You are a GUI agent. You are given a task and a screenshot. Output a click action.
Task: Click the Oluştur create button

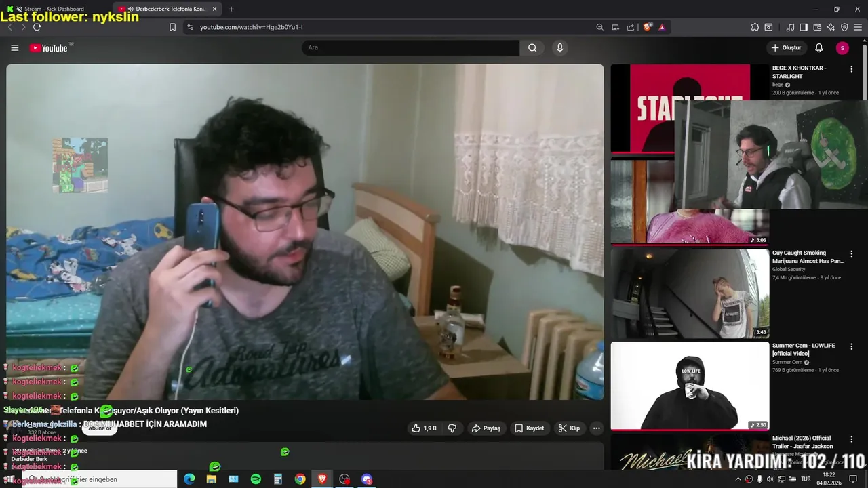pos(786,48)
